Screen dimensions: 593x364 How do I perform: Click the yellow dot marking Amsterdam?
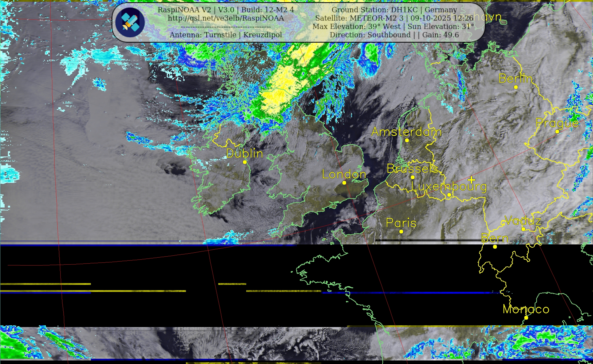pos(407,140)
